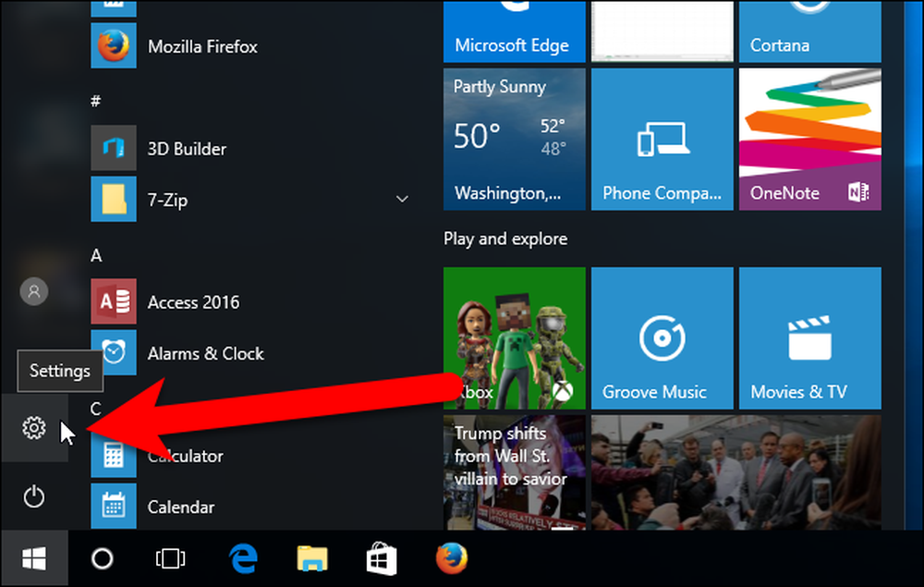
Task: Expand the 7-Zip folder chevron
Action: click(x=403, y=199)
